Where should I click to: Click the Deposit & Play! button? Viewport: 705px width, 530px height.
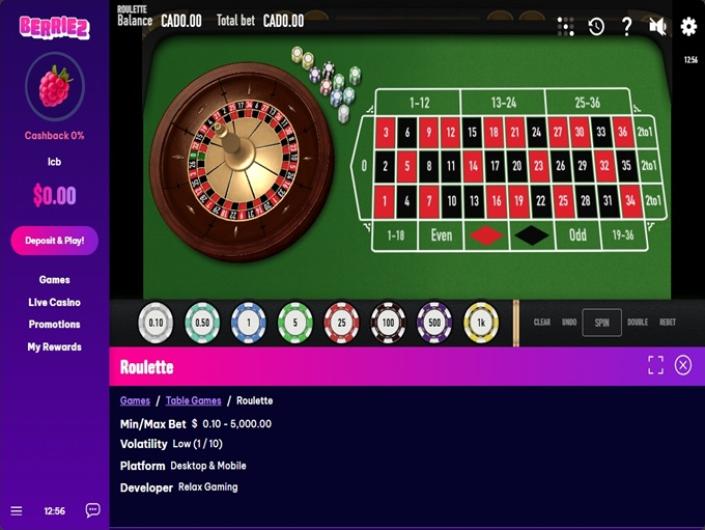click(x=54, y=241)
